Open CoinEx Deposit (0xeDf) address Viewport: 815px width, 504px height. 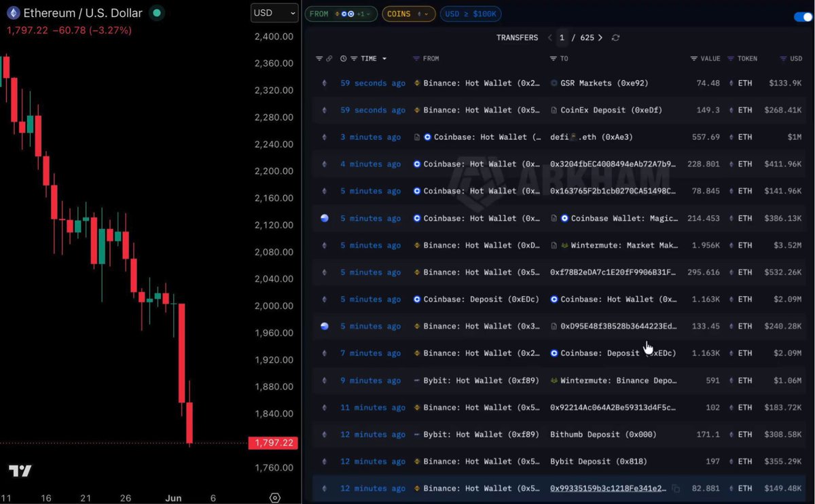[x=611, y=110]
